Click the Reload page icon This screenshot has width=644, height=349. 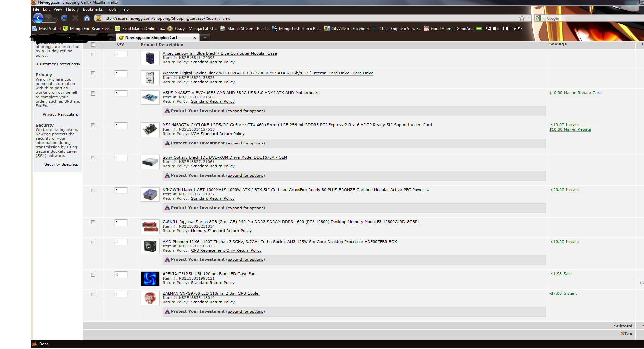pyautogui.click(x=64, y=18)
